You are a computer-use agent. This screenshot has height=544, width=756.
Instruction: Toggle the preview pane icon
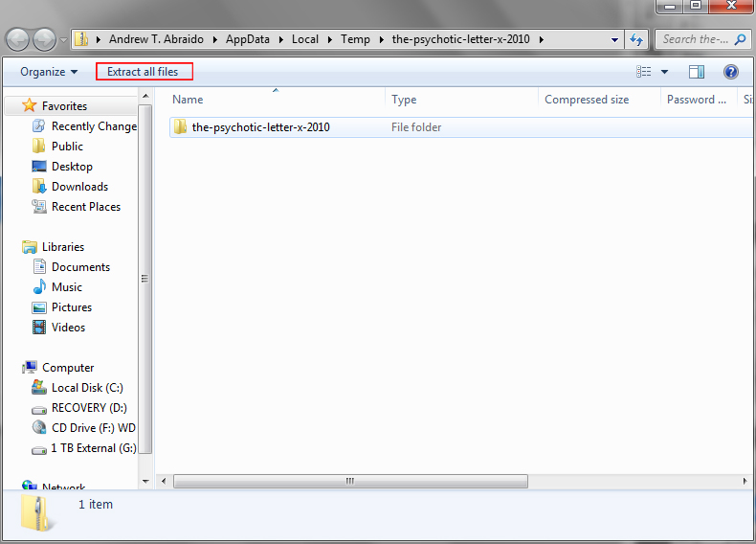click(x=697, y=72)
